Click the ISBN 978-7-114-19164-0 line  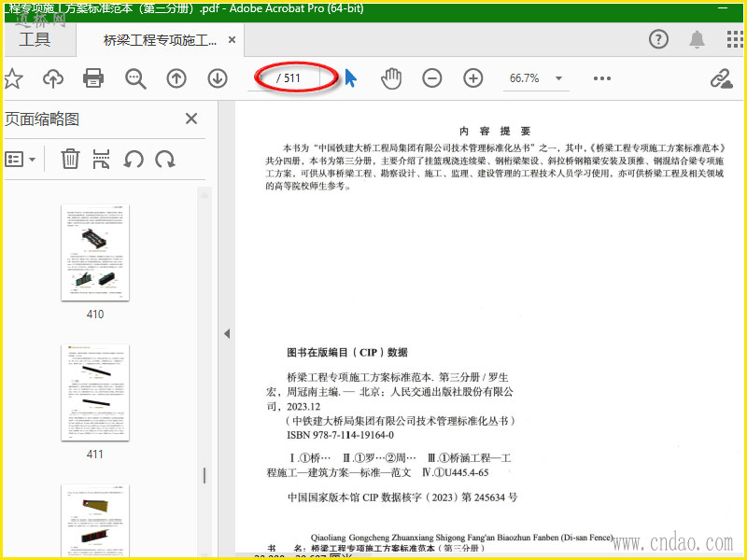[340, 435]
